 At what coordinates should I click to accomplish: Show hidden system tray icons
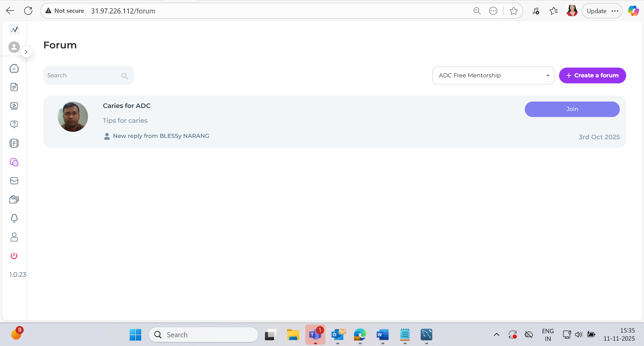(496, 335)
